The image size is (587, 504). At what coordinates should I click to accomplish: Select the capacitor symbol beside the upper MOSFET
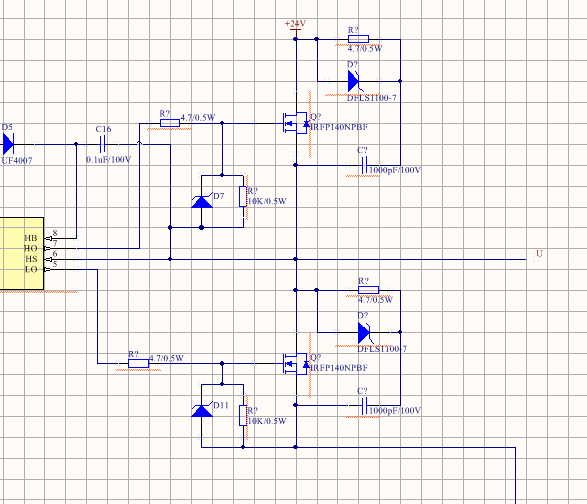[364, 165]
